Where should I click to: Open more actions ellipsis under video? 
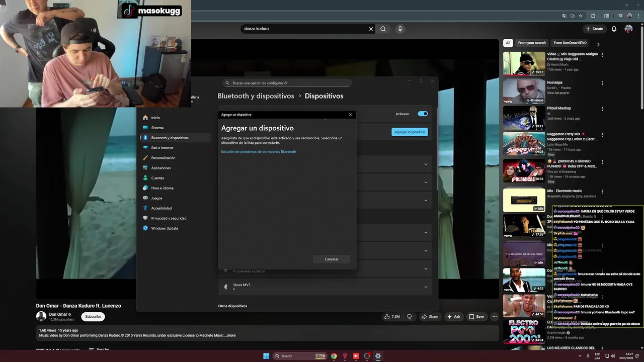[x=495, y=317]
